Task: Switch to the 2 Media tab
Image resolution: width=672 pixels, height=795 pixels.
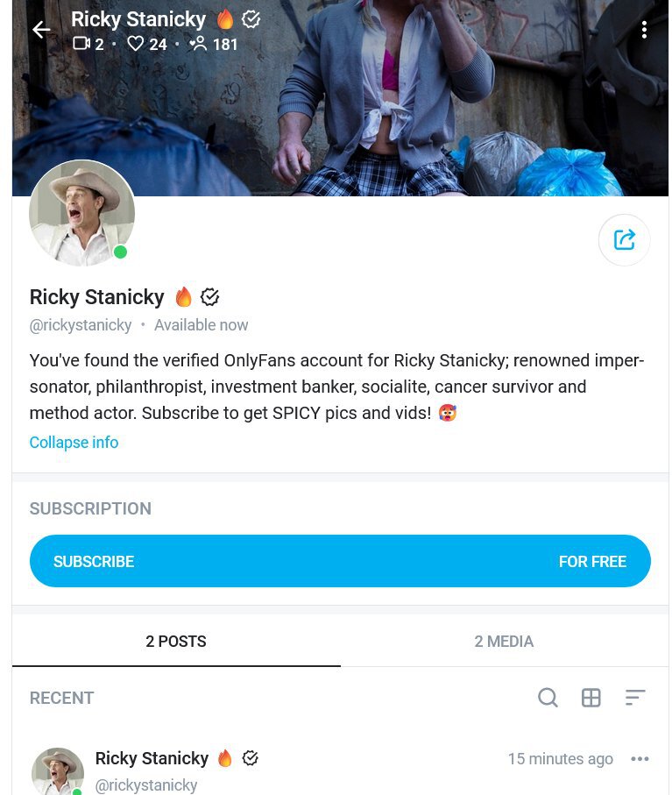Action: click(x=504, y=642)
